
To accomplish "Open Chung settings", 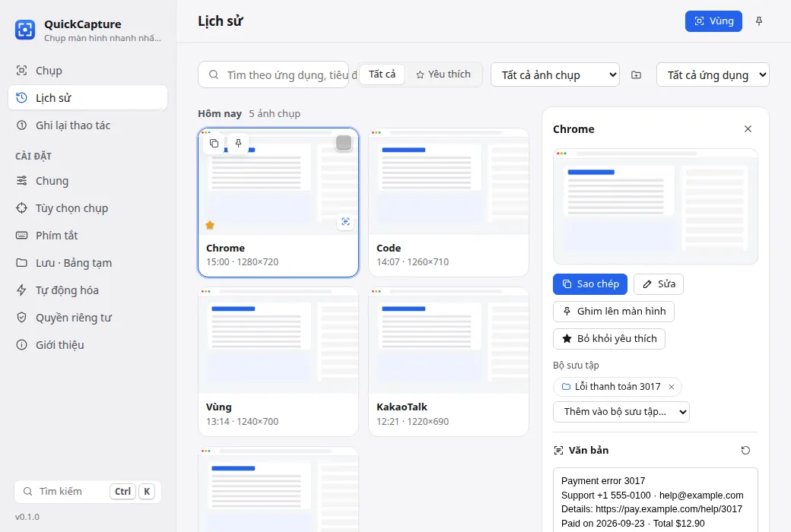I will [x=87, y=181].
